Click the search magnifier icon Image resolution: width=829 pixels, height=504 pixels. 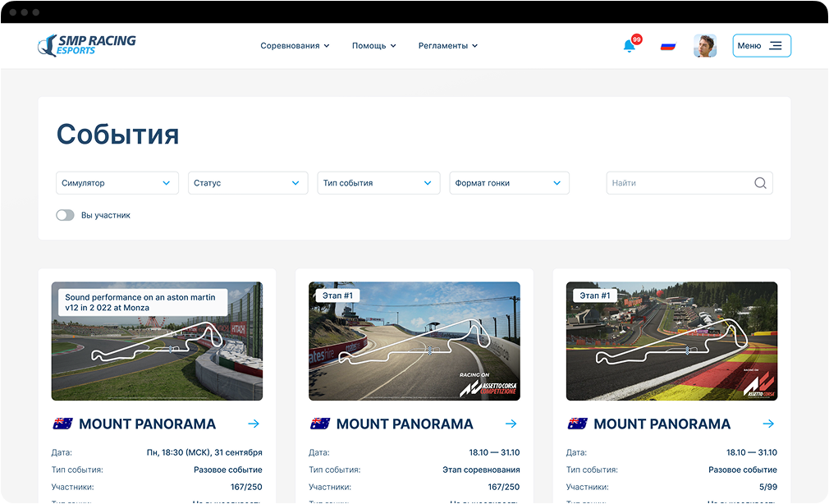(760, 183)
